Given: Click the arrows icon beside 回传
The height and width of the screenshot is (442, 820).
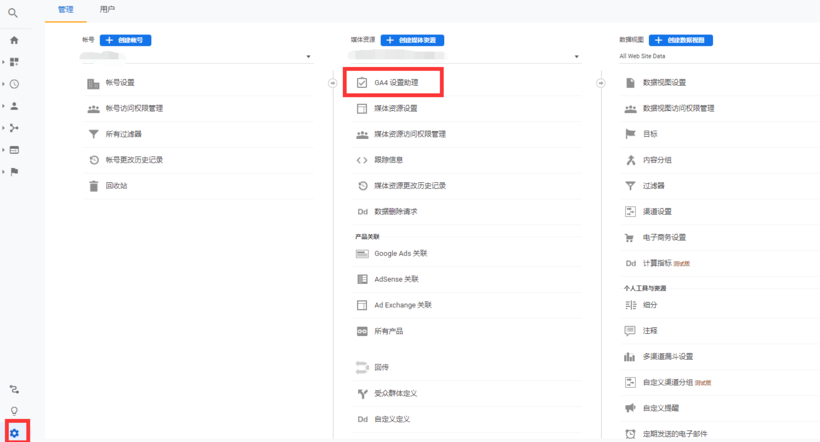Looking at the screenshot, I should pyautogui.click(x=362, y=367).
